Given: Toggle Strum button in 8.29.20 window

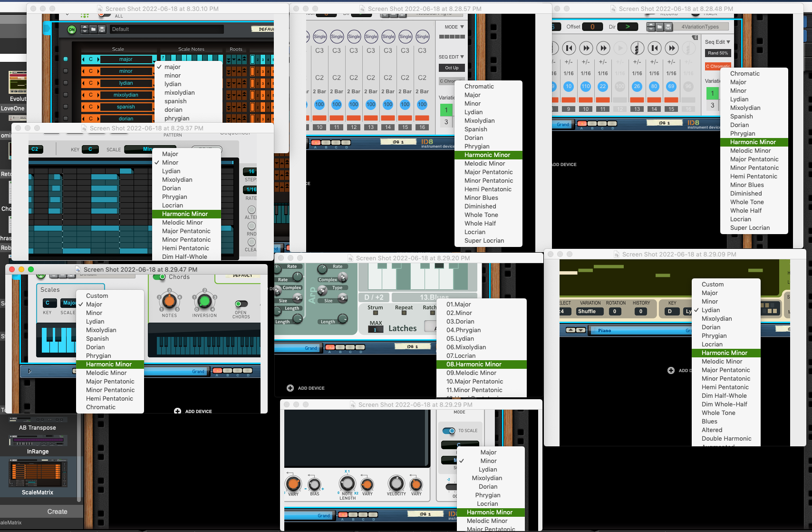Looking at the screenshot, I should click(376, 313).
